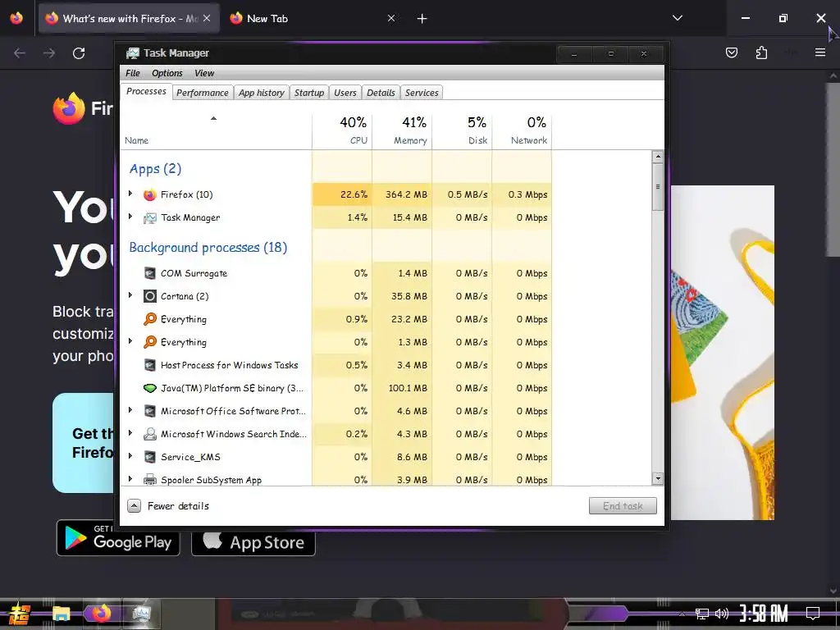Click Host Process for Windows Tasks icon
840x630 pixels.
[x=150, y=365]
